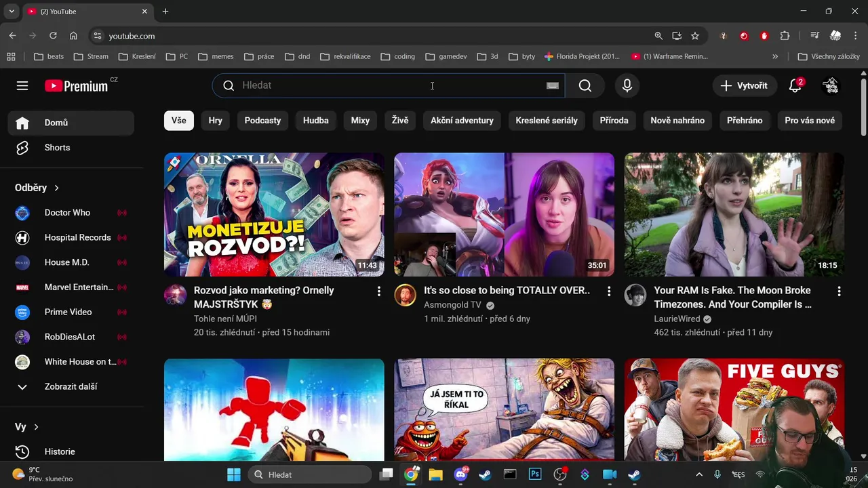Select the Kreslené seriály chip
The image size is (868, 488).
[547, 121]
